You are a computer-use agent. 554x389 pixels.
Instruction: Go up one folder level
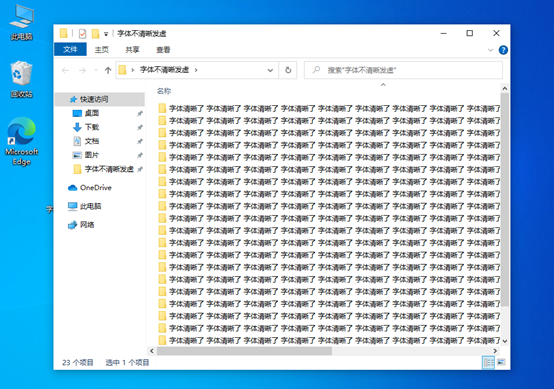tap(108, 70)
